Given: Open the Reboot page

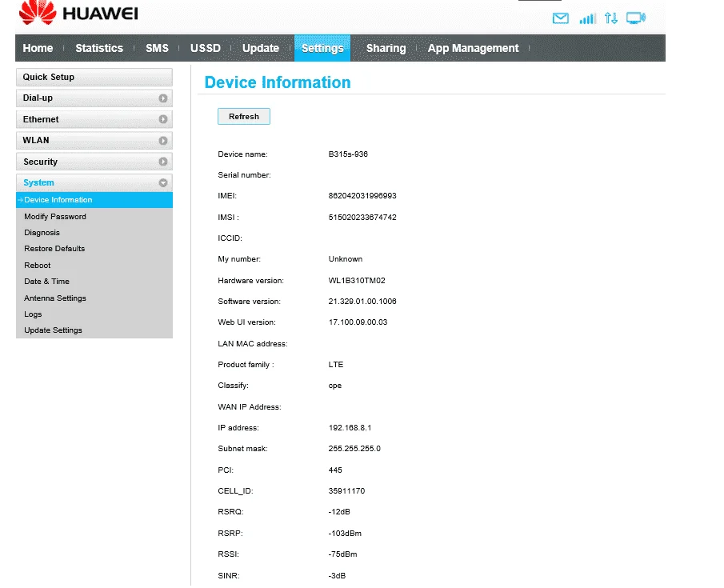Looking at the screenshot, I should [x=38, y=266].
